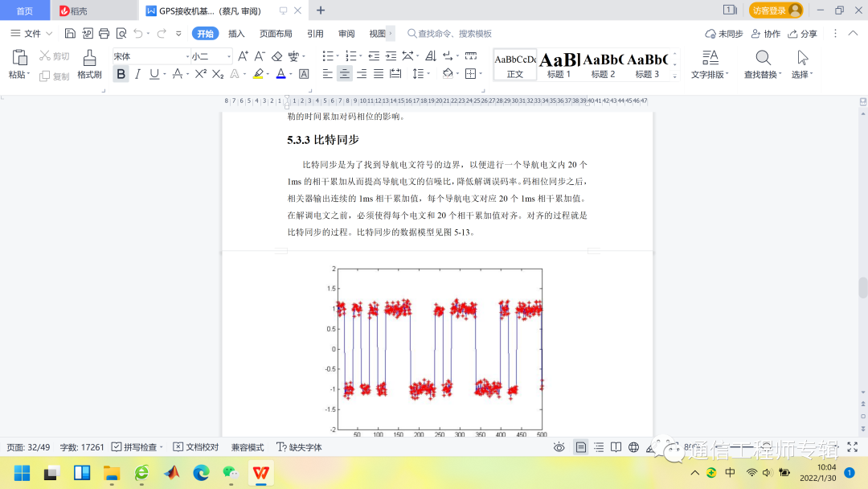Set paragraph alignment to center
This screenshot has height=489, width=868.
coord(344,74)
